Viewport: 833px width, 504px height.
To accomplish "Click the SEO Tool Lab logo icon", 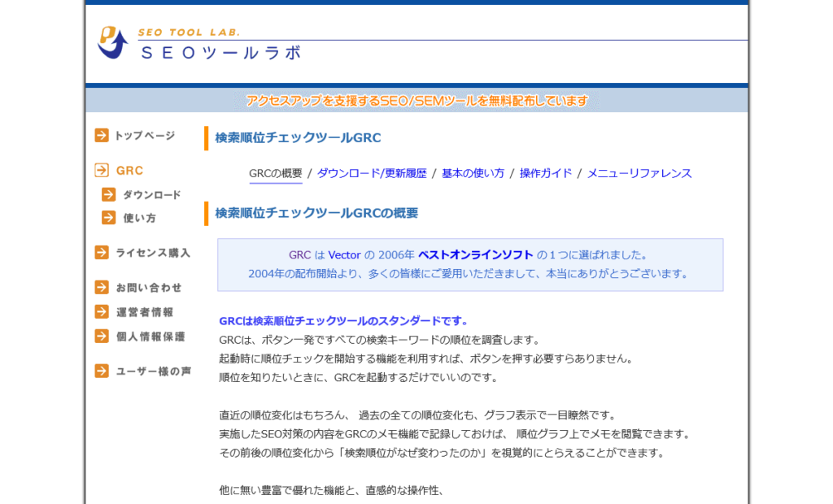I will pyautogui.click(x=112, y=42).
